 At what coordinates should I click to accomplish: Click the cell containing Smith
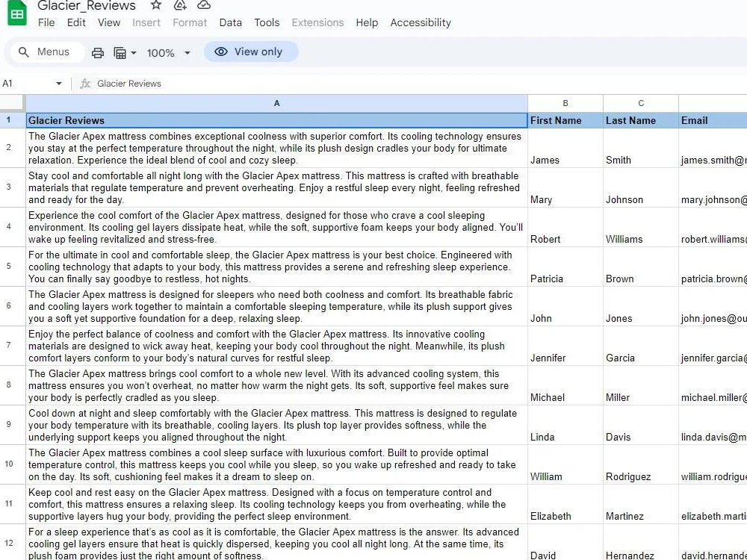click(x=641, y=148)
